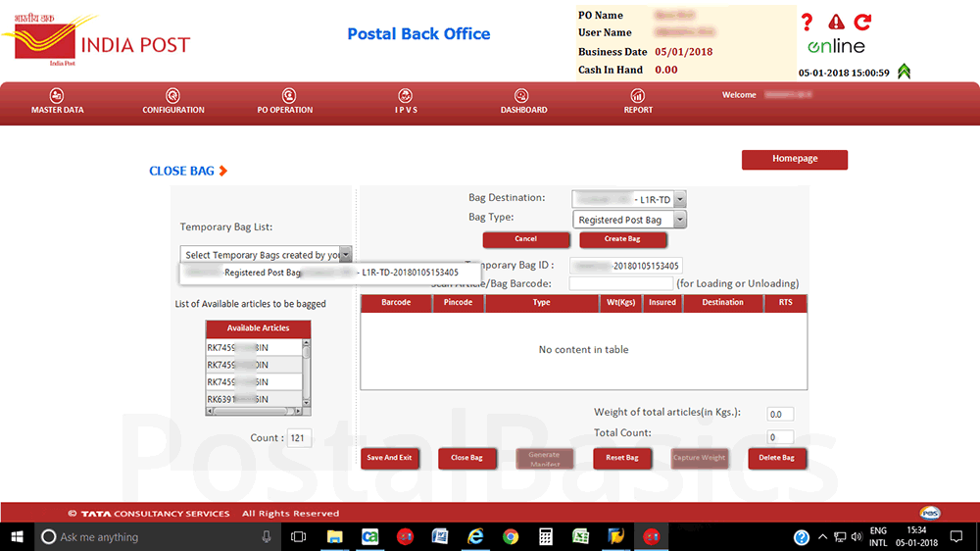Viewport: 980px width, 551px height.
Task: Click the red warning triangle alert icon
Action: [x=835, y=22]
